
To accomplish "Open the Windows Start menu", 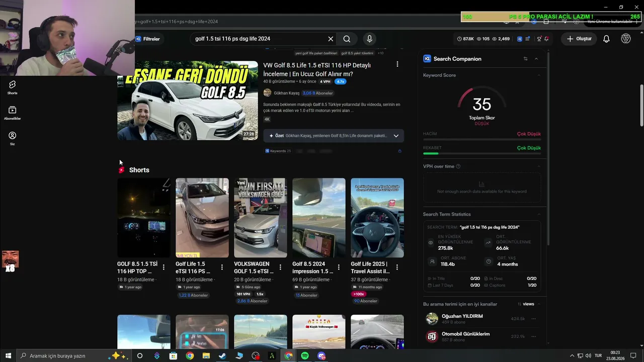I will click(x=8, y=355).
